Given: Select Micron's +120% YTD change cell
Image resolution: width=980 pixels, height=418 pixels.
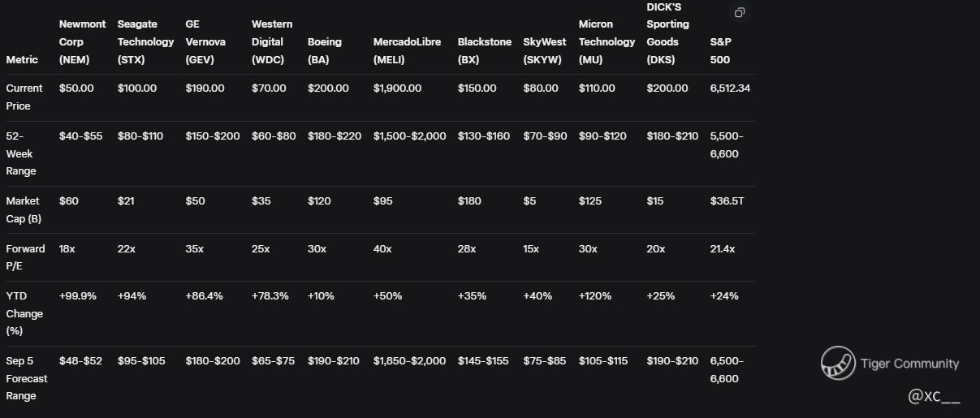Looking at the screenshot, I should point(594,296).
